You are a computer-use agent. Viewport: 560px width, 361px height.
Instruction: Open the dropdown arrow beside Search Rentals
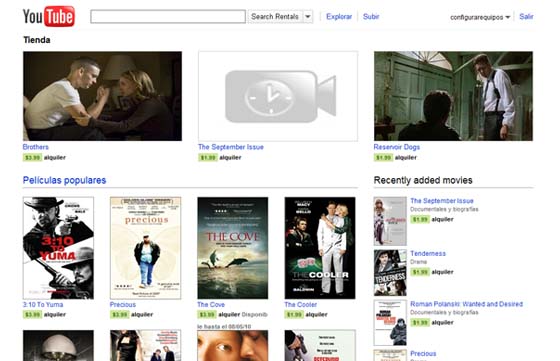coord(308,16)
